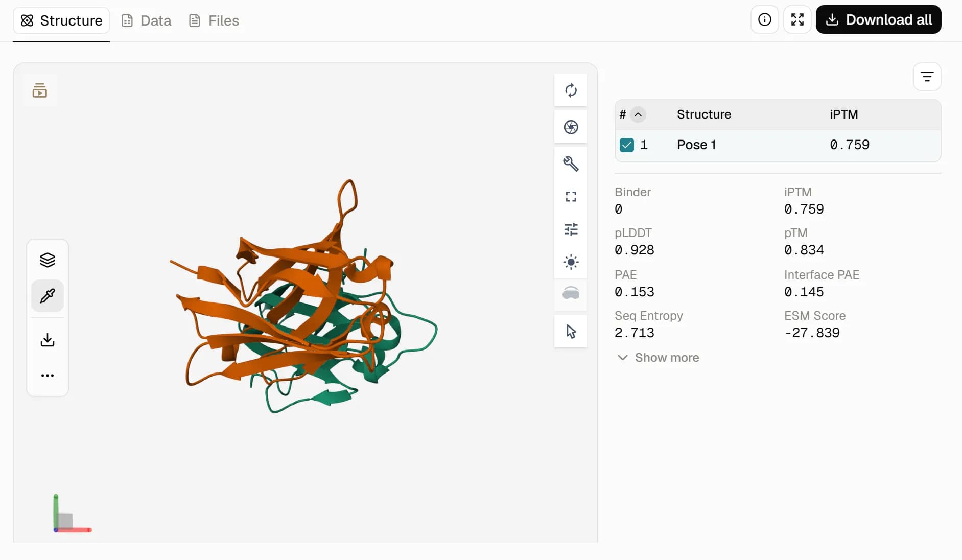This screenshot has height=560, width=962.
Task: Click the Interface PAE value 0.145
Action: (804, 292)
